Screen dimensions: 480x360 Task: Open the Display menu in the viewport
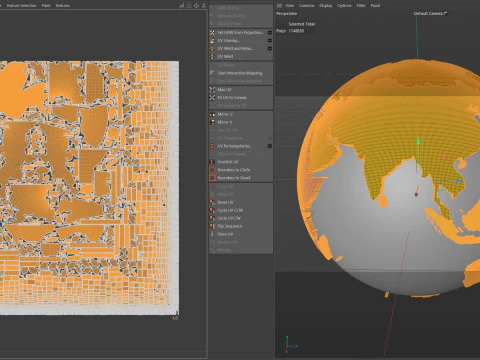point(325,5)
